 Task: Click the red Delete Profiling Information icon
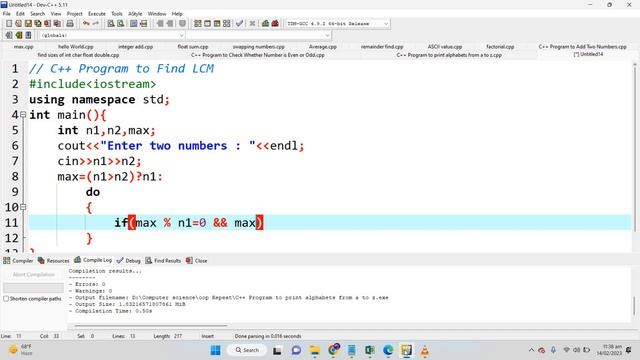[x=275, y=24]
